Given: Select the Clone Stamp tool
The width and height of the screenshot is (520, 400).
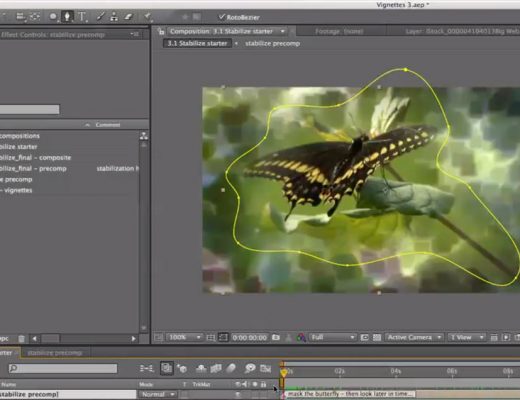Looking at the screenshot, I should (x=114, y=16).
